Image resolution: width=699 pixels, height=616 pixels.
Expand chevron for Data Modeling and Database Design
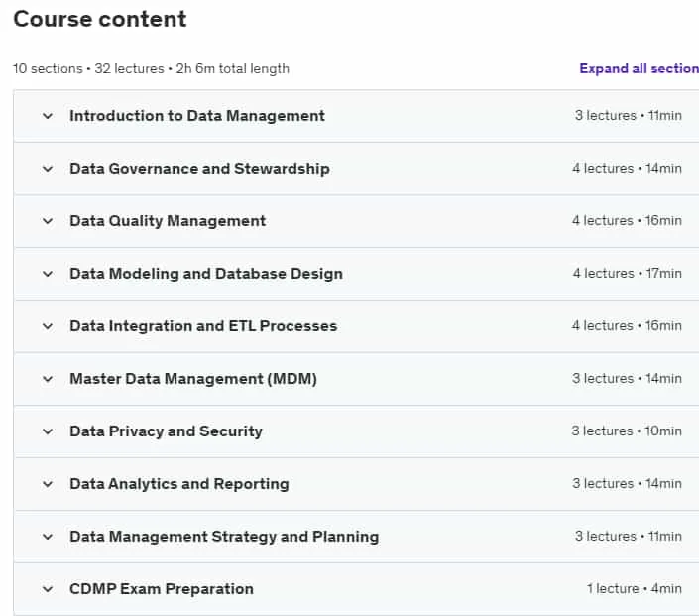point(48,274)
